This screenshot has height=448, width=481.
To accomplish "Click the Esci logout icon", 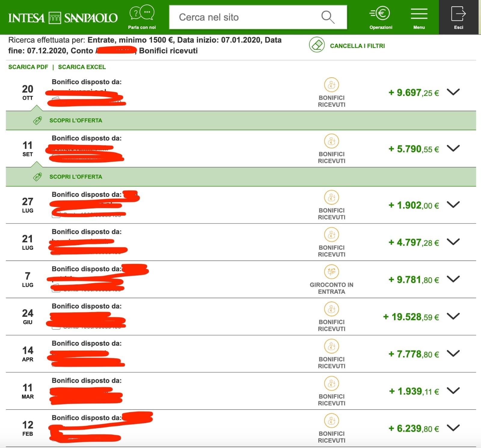I will pos(458,14).
